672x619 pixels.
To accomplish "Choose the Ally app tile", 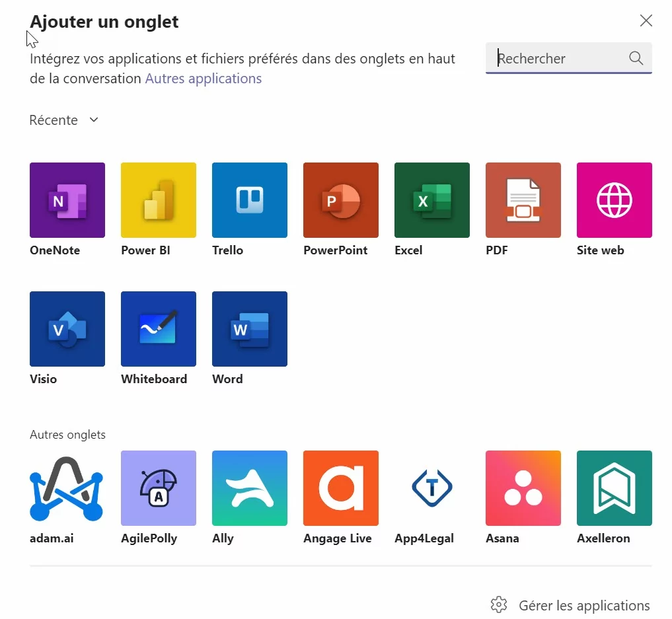I will tap(250, 488).
